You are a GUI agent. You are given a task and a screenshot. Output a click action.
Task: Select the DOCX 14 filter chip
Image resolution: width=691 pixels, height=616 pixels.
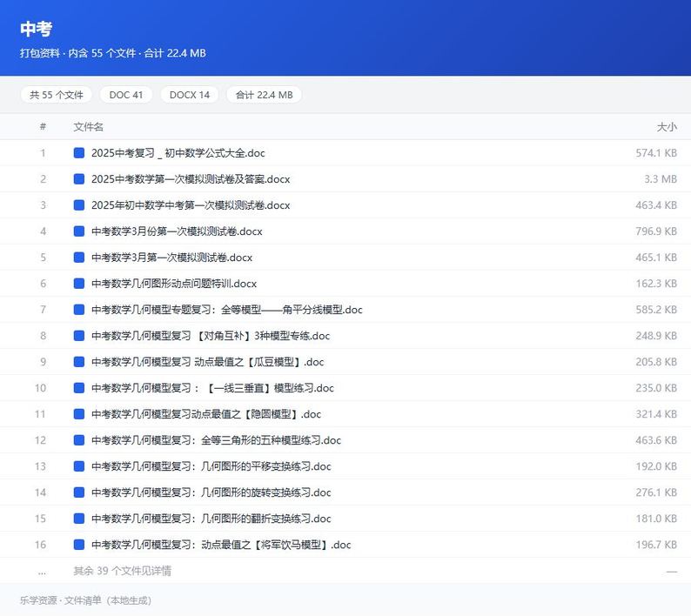pos(190,95)
